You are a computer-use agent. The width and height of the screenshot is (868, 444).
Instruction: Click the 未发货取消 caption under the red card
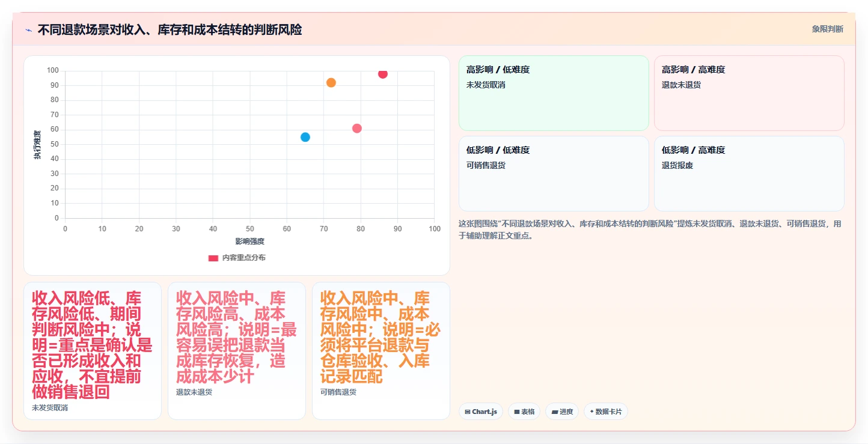[50, 408]
